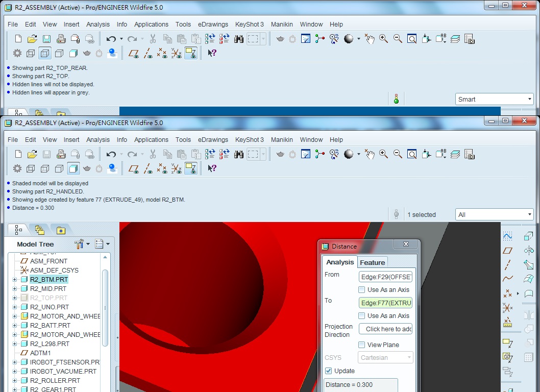Check Use As an Axis under To field
This screenshot has width=540, height=392.
coord(361,315)
